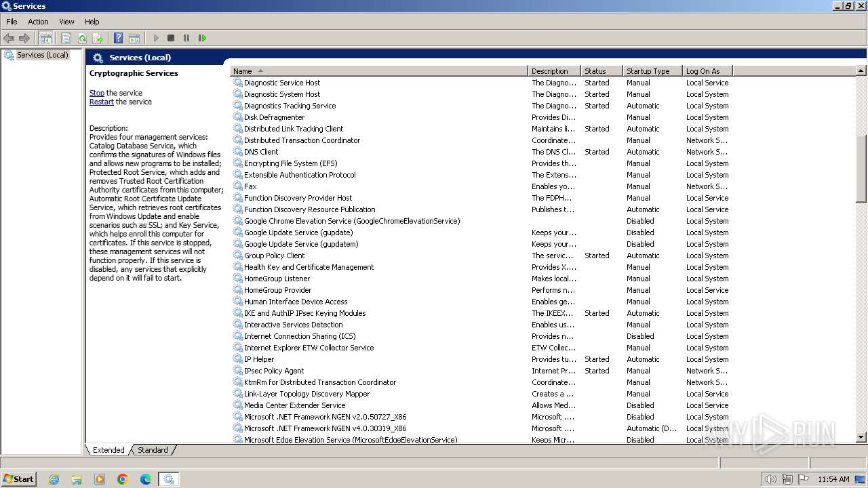Select the HomeGroup Listener service
Image resolution: width=868 pixels, height=488 pixels.
(481, 279)
